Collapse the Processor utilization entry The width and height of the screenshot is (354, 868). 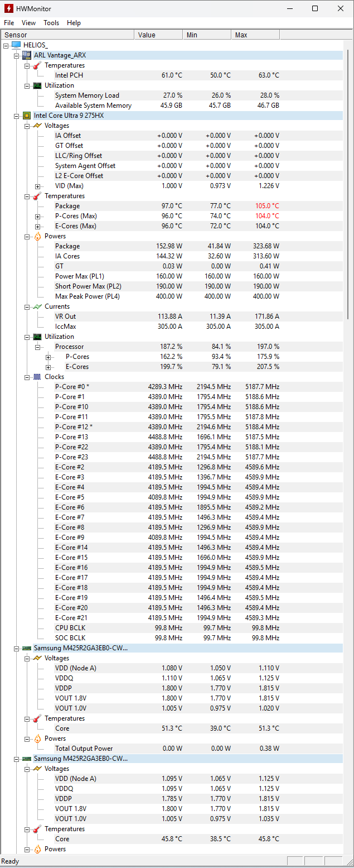pyautogui.click(x=37, y=347)
